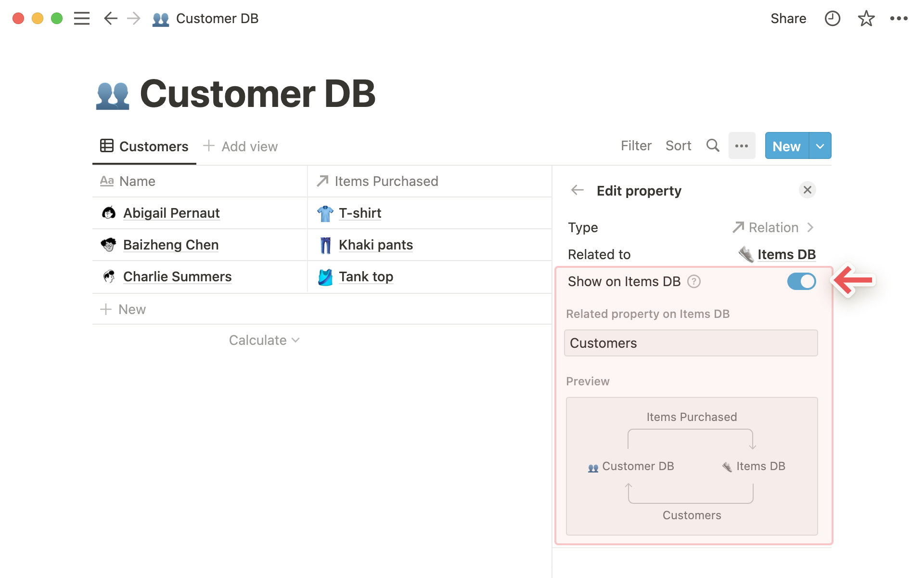The image size is (924, 578).
Task: Click the close X on Edit property panel
Action: (x=807, y=190)
